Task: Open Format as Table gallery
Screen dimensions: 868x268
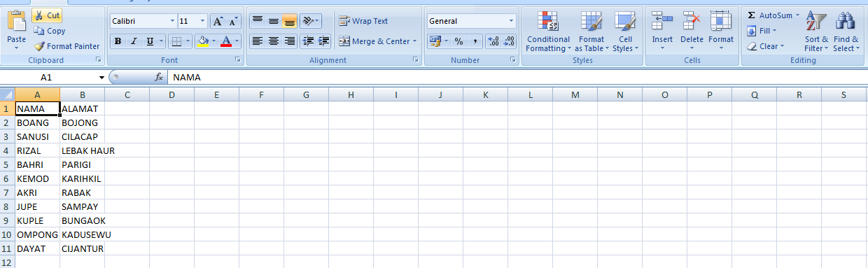Action: [x=591, y=31]
